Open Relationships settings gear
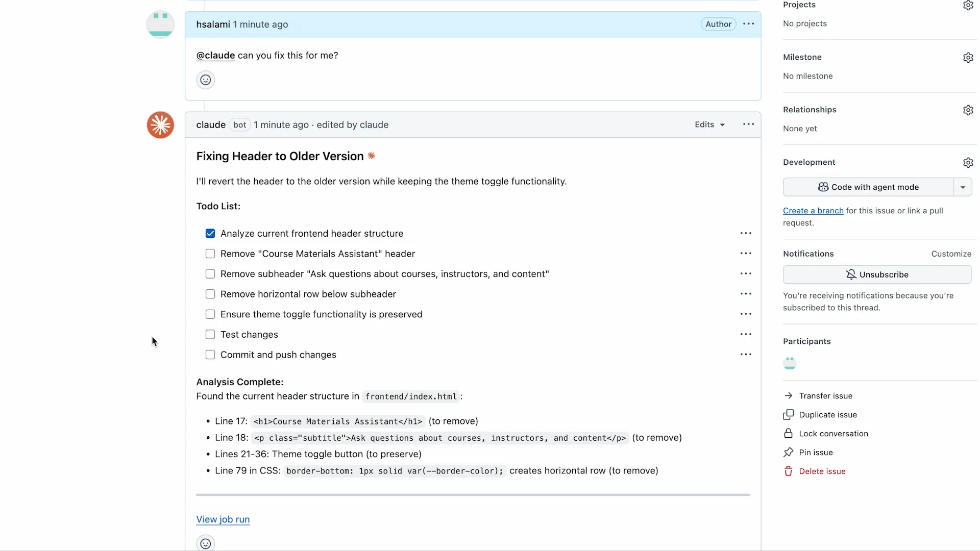 [968, 110]
